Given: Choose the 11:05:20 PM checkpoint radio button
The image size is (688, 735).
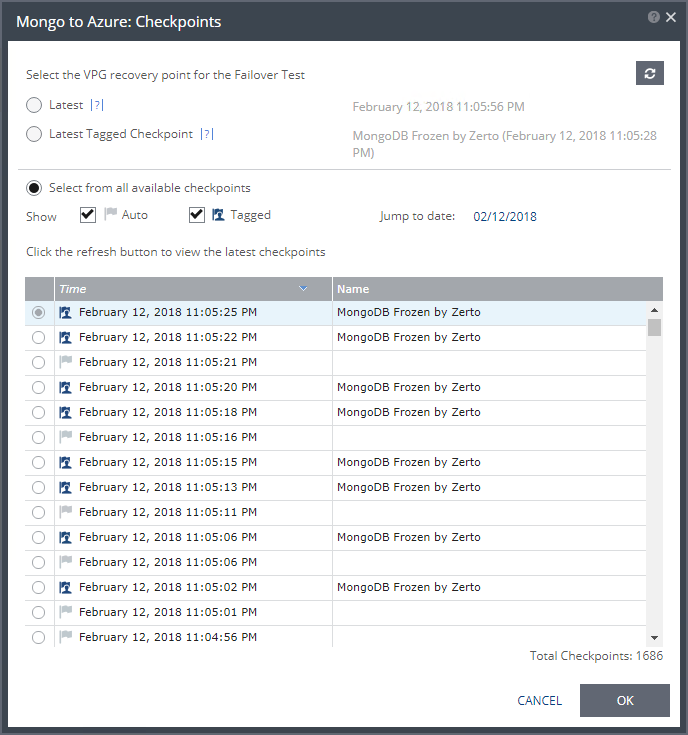Looking at the screenshot, I should tap(38, 388).
